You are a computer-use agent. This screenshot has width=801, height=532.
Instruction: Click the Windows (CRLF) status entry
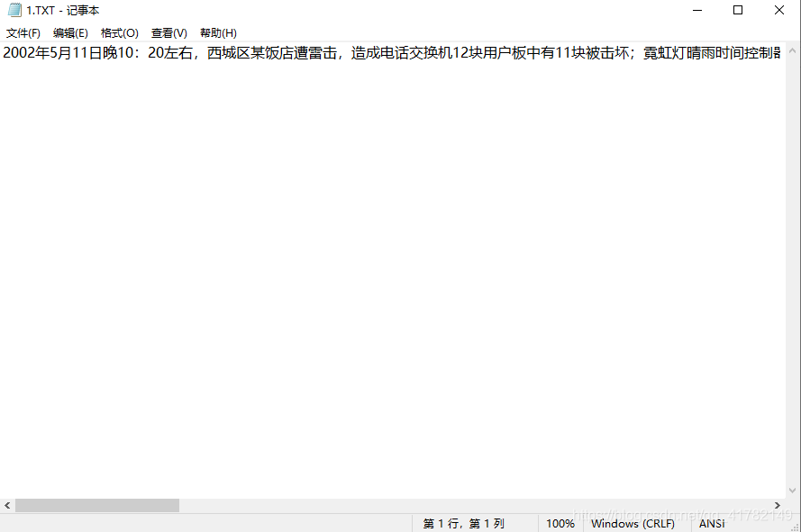coord(633,524)
